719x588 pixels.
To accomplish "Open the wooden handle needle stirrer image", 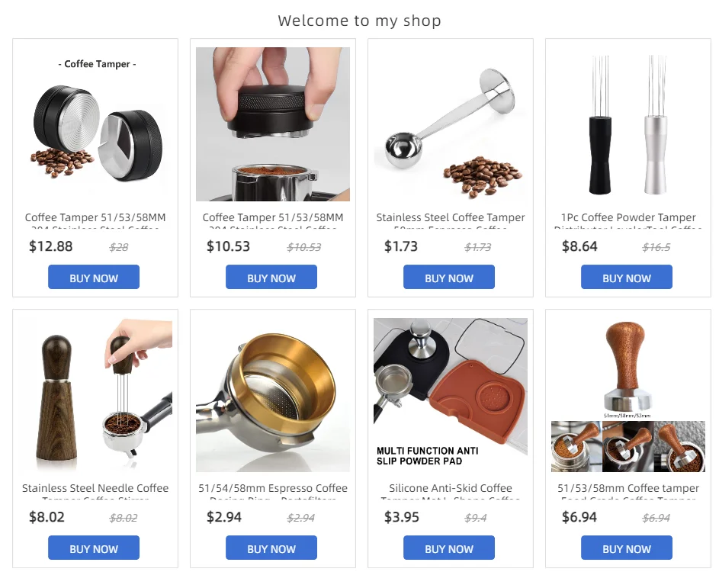I will [x=95, y=395].
